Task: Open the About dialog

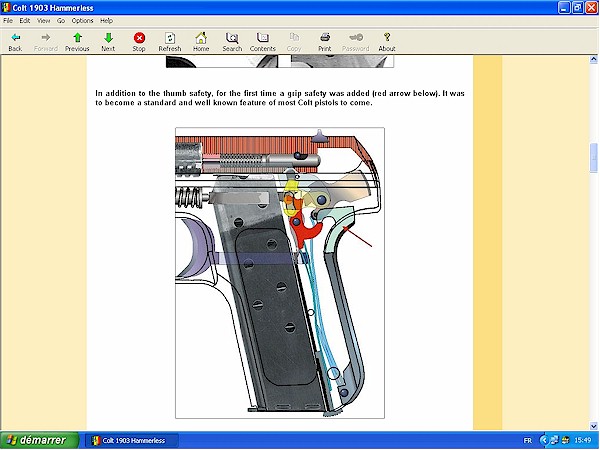Action: (x=386, y=42)
